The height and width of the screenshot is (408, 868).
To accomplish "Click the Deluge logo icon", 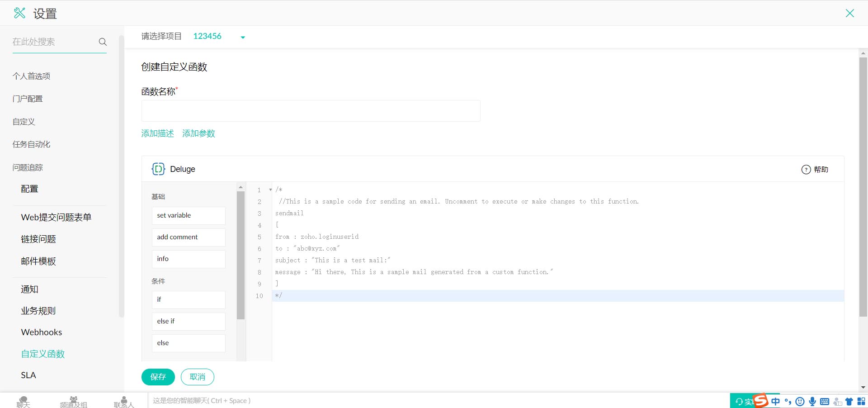I will point(158,169).
